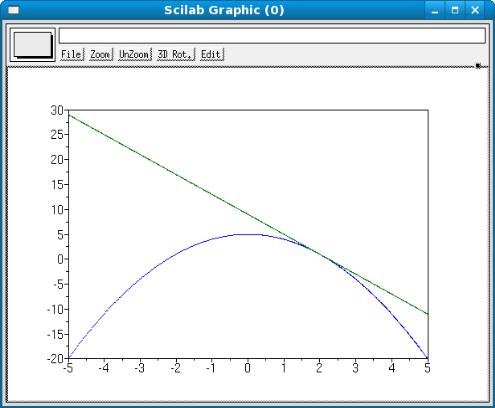Click the y-axis label 30

tap(57, 110)
